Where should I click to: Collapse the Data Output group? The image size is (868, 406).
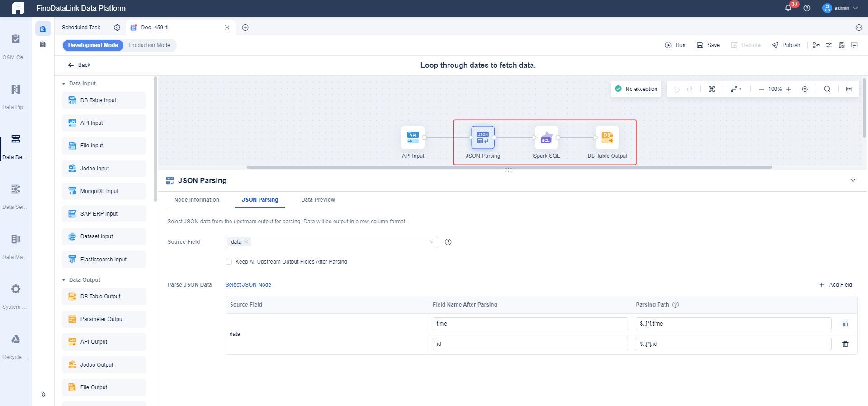coord(64,280)
